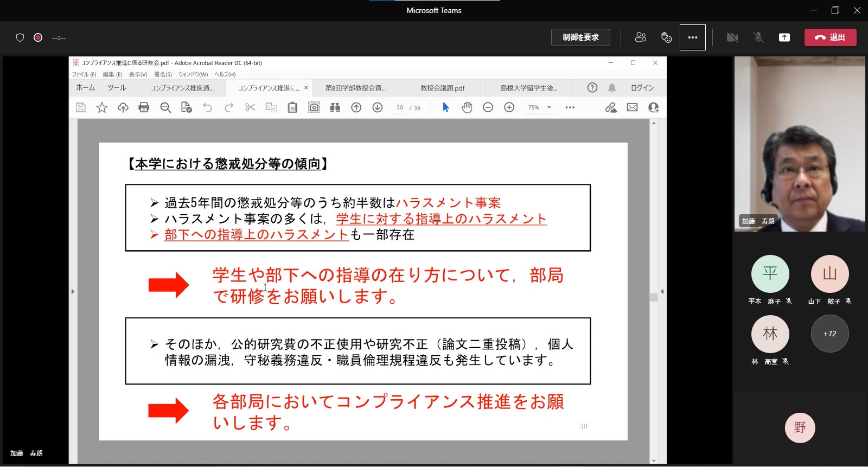Click the 制御を要求 button
The width and height of the screenshot is (868, 467).
coord(580,37)
